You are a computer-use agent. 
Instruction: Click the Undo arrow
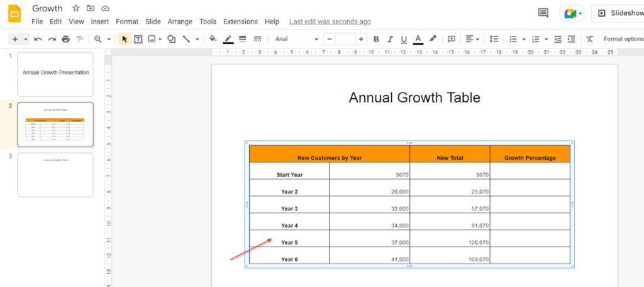click(38, 39)
